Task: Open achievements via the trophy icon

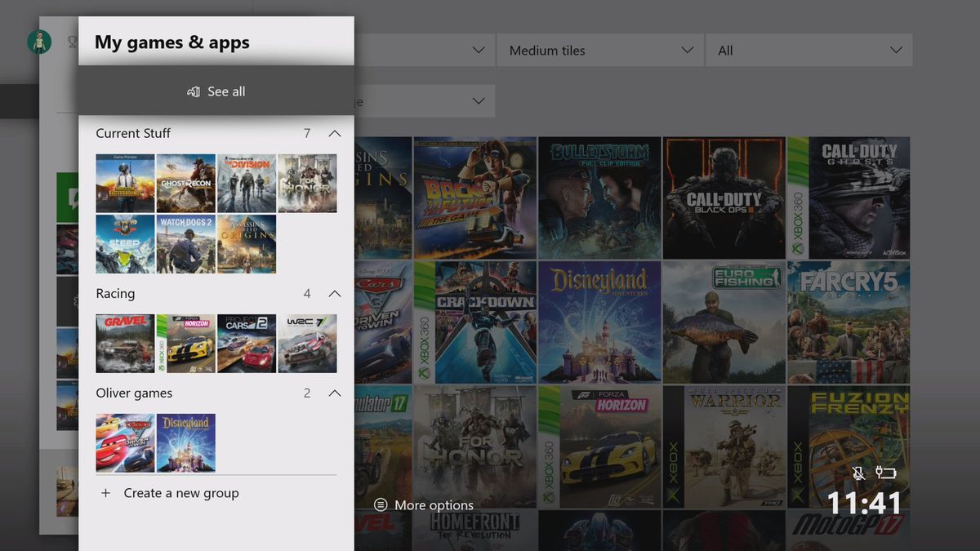Action: [73, 42]
